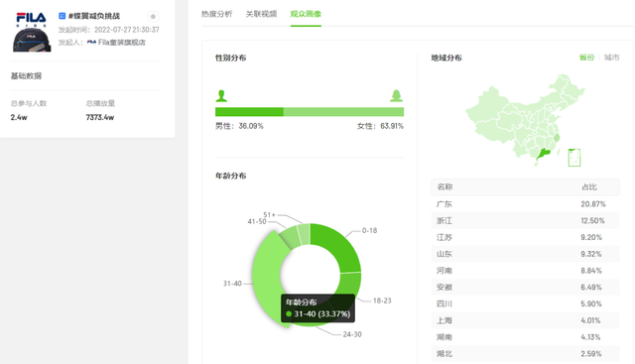Select the 安徽 row in the region table

(525, 287)
